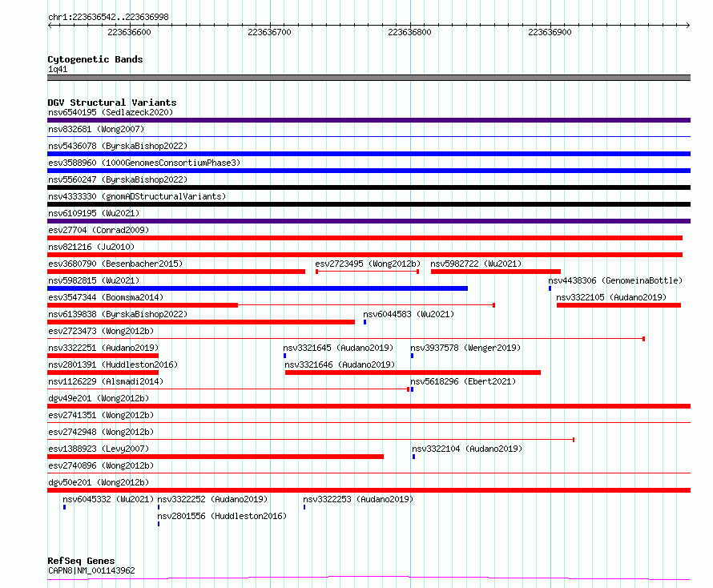Open esv1388923 (Levy2007) variant
The image size is (713, 588).
click(x=99, y=449)
